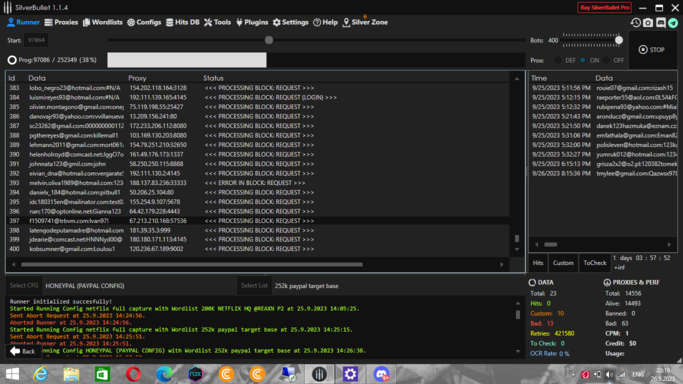
Task: Open Nox from the taskbar
Action: [195, 374]
